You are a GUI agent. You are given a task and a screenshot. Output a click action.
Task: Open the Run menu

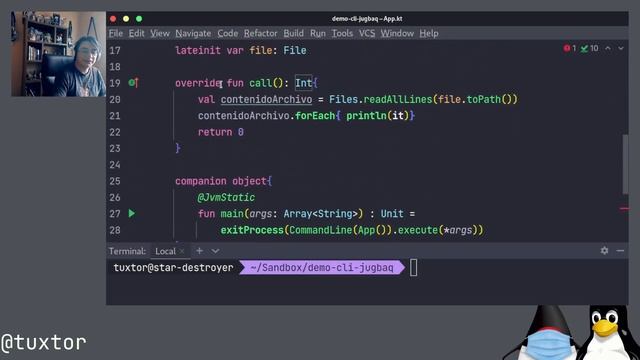318,33
